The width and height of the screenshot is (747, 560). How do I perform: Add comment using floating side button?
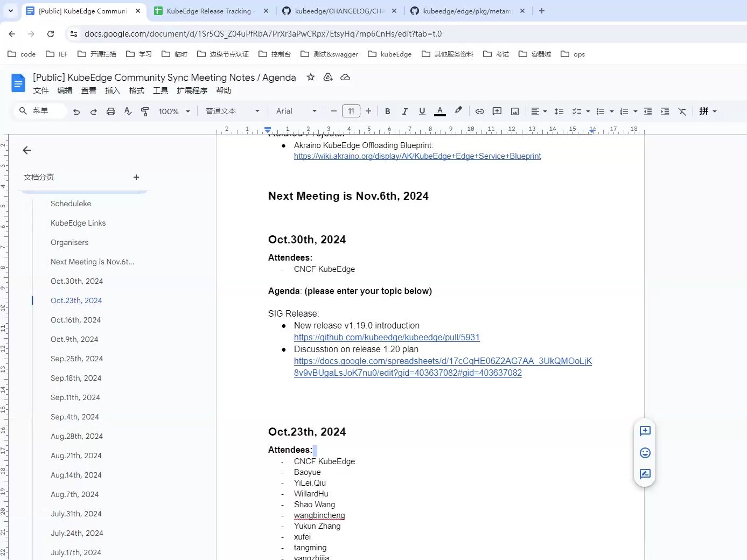click(645, 431)
